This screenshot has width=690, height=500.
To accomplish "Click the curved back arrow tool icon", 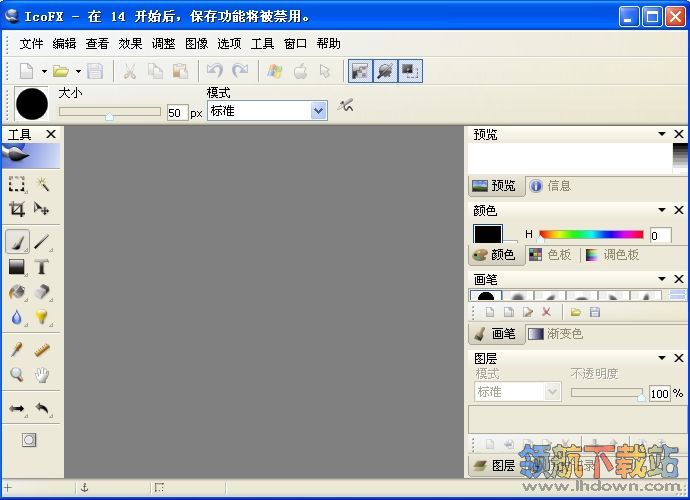I will point(42,408).
